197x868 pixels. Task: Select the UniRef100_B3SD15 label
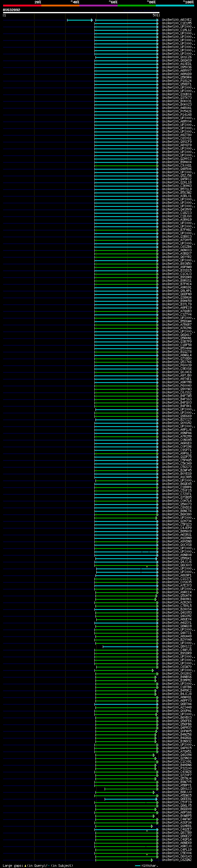click(x=177, y=270)
